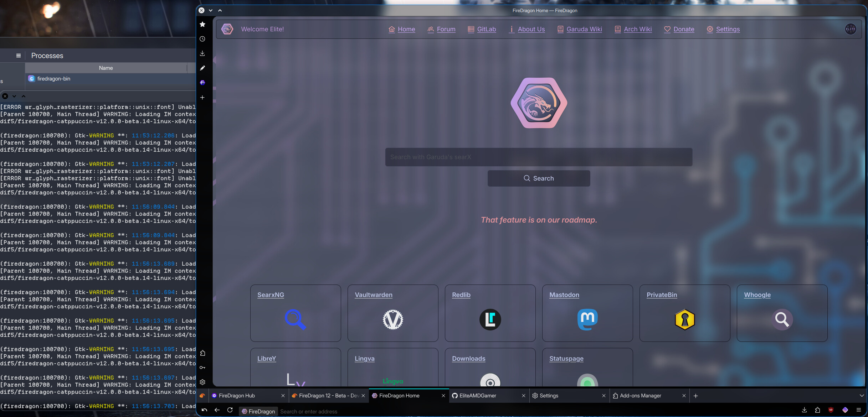Viewport: 868px width, 417px height.
Task: Click the up chevron in terminal title bar
Action: point(24,96)
